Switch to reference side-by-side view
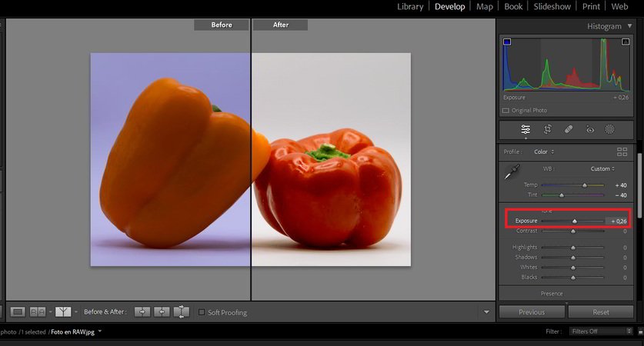This screenshot has height=346, width=644. coord(38,312)
